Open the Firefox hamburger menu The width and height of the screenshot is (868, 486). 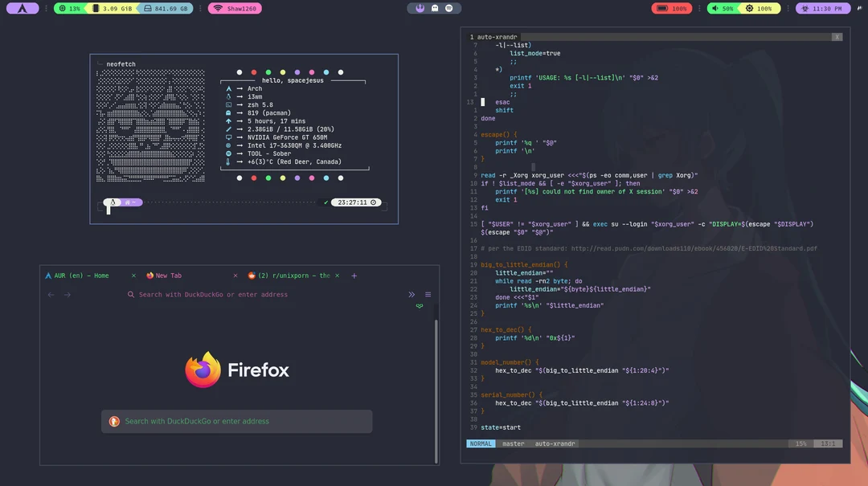(428, 294)
